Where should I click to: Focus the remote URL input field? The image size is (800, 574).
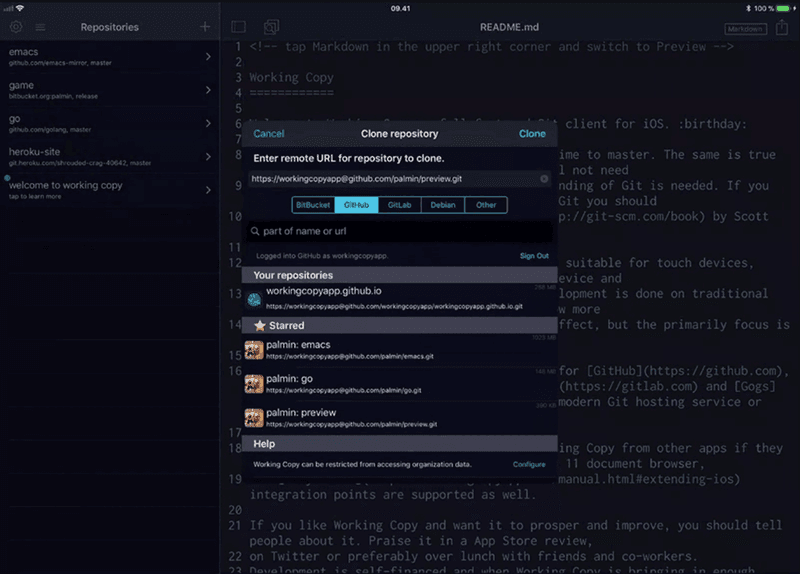(x=399, y=179)
